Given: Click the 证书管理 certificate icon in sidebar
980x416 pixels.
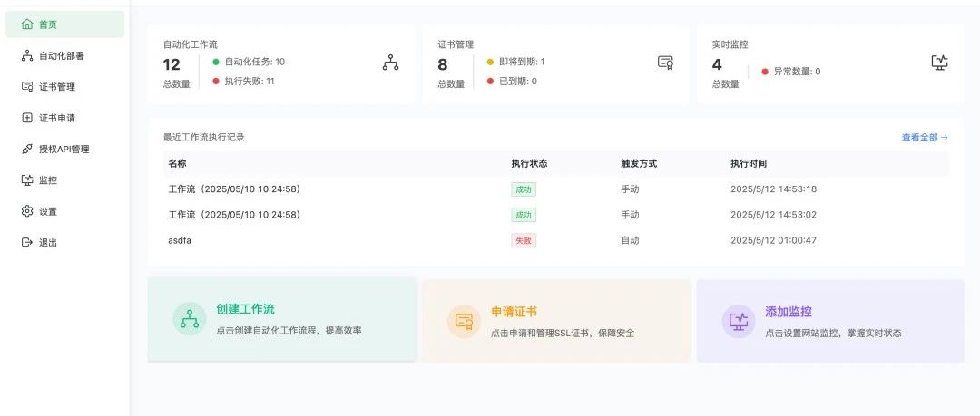Looking at the screenshot, I should (27, 87).
